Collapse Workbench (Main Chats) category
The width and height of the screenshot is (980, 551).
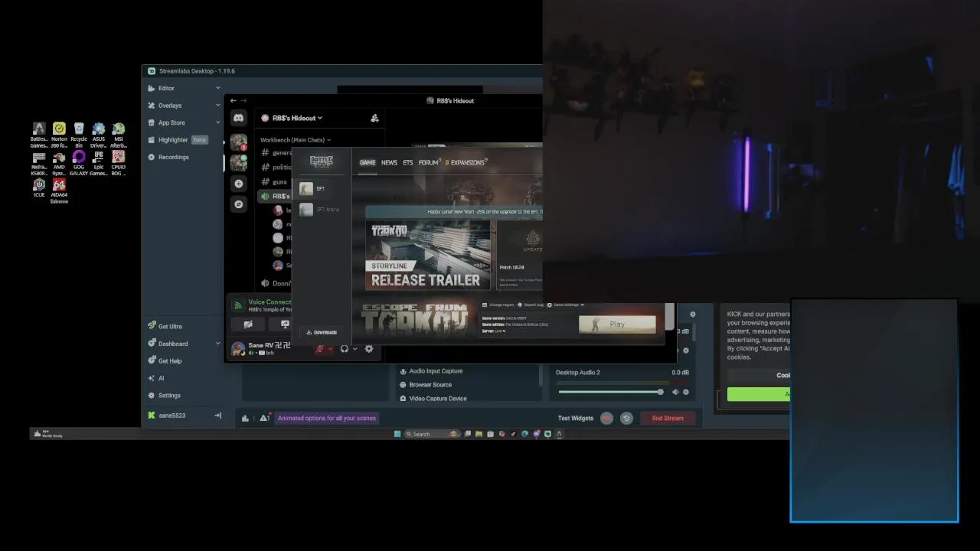(296, 140)
